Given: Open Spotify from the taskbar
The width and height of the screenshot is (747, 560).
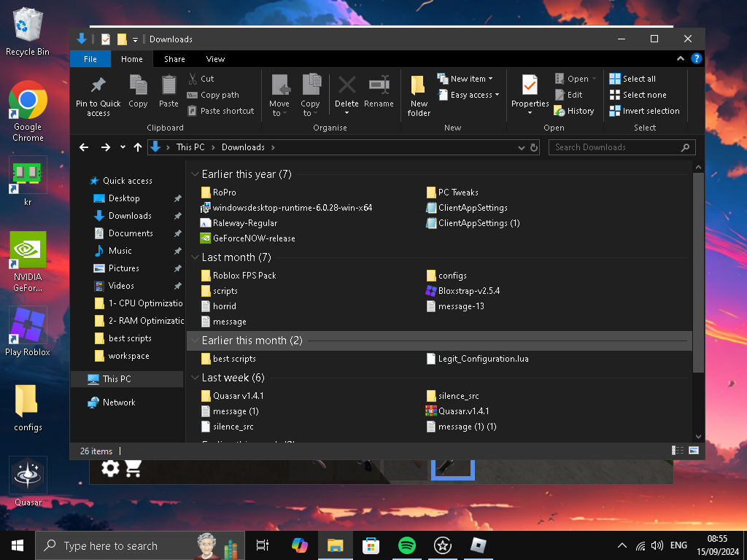Looking at the screenshot, I should (406, 545).
